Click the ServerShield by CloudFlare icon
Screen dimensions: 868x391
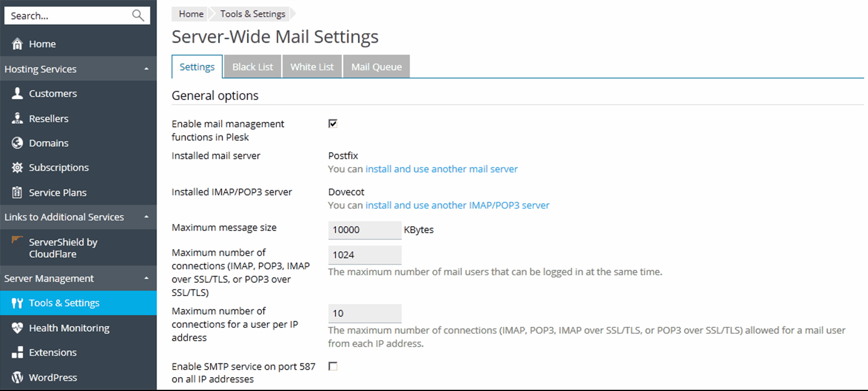(16, 240)
